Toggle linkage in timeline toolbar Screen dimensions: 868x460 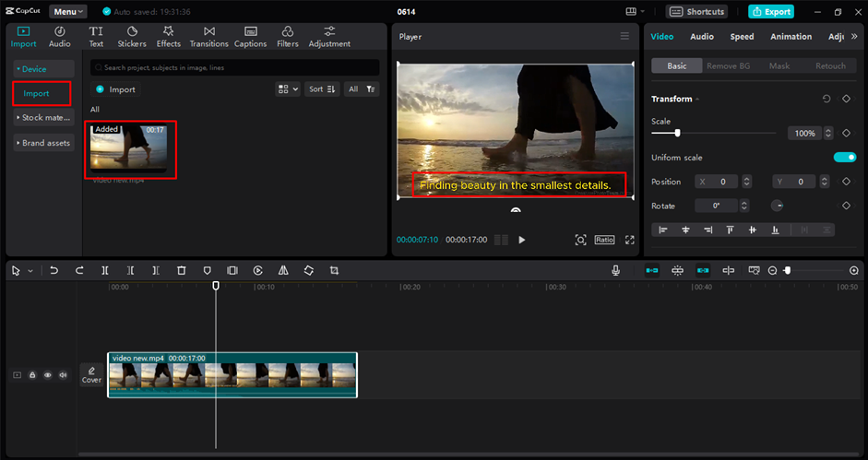click(703, 270)
